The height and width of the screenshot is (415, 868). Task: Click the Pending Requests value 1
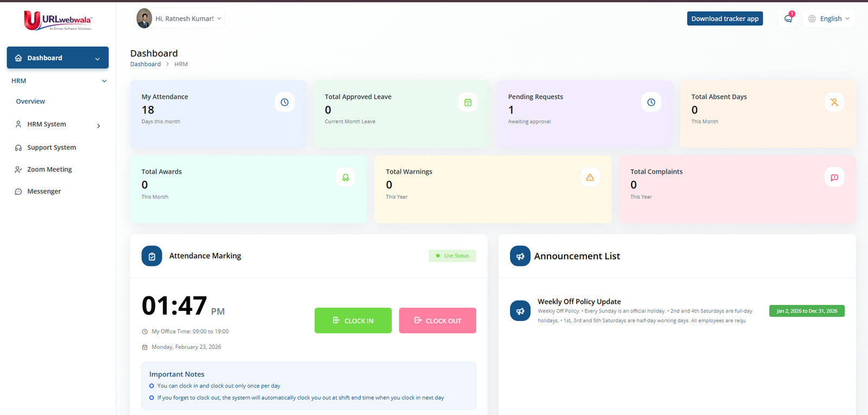(x=511, y=110)
